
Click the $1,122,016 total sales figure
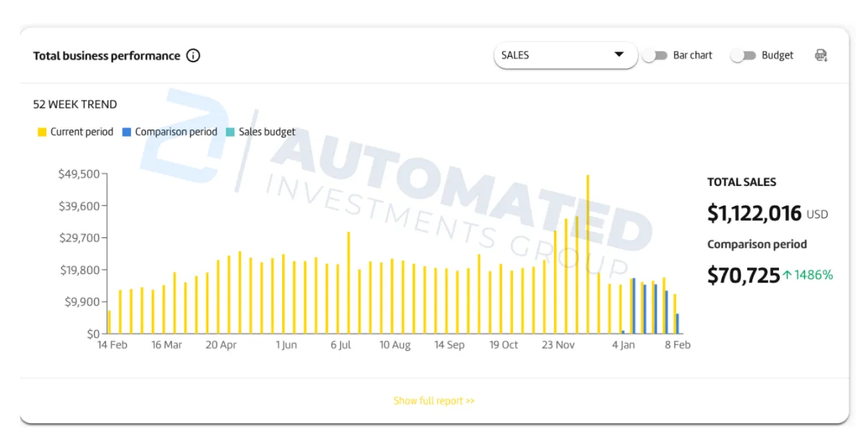click(x=754, y=213)
